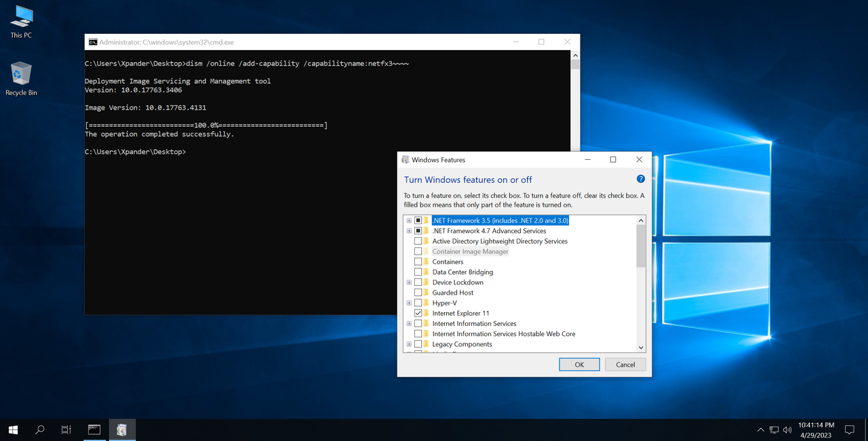Image resolution: width=868 pixels, height=441 pixels.
Task: Enable the Hyper-V checkbox
Action: tap(418, 303)
